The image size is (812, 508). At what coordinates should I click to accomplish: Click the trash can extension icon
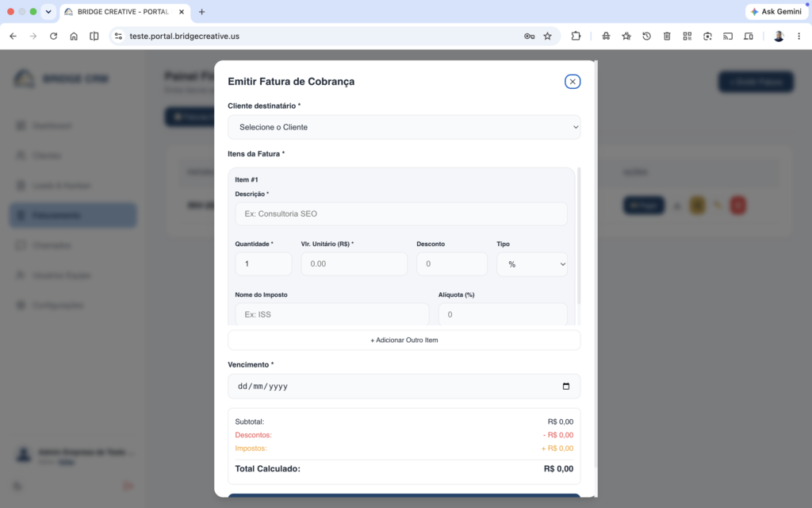pyautogui.click(x=667, y=37)
